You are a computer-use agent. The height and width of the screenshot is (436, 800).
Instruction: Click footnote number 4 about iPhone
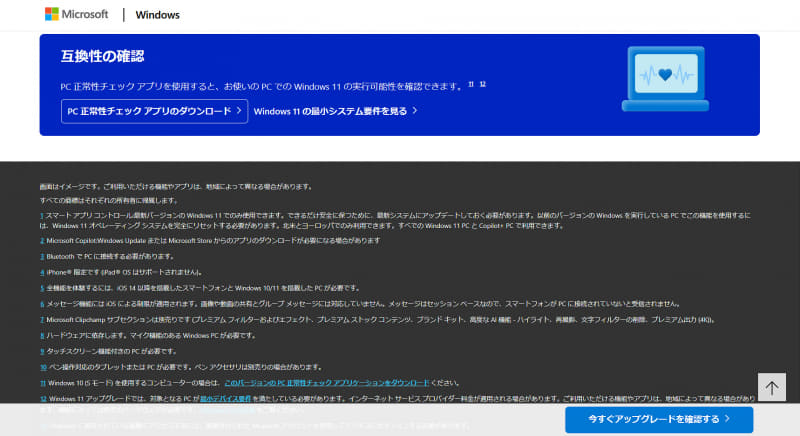[42, 272]
